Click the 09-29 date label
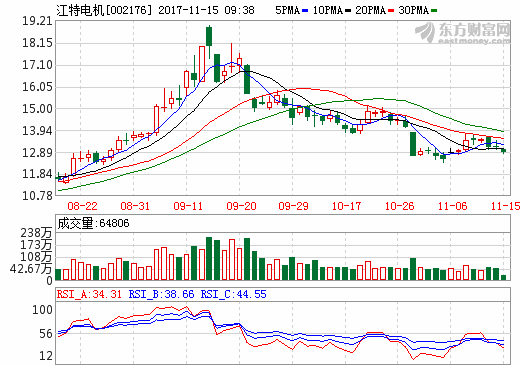Viewport: 520px width, 365px height. pyautogui.click(x=293, y=206)
